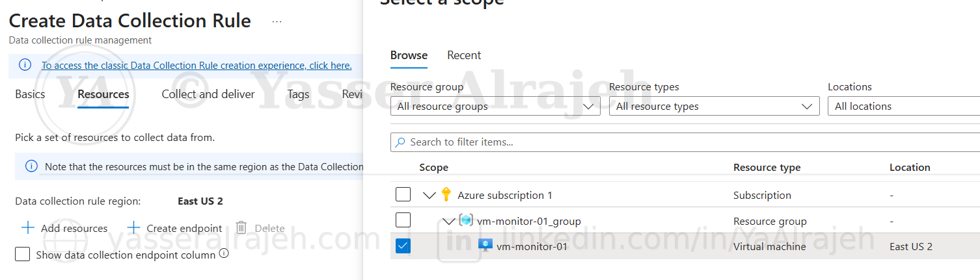
Task: Open the Resource types dropdown
Action: [x=715, y=107]
